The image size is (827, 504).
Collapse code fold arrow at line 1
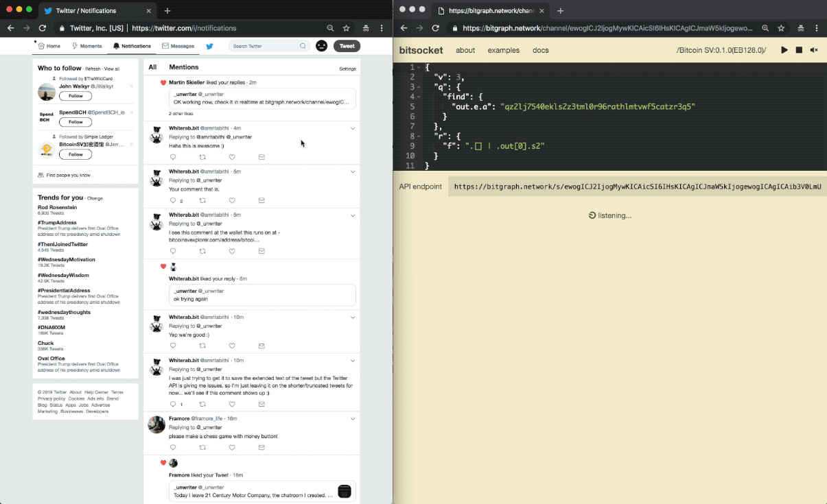click(419, 67)
